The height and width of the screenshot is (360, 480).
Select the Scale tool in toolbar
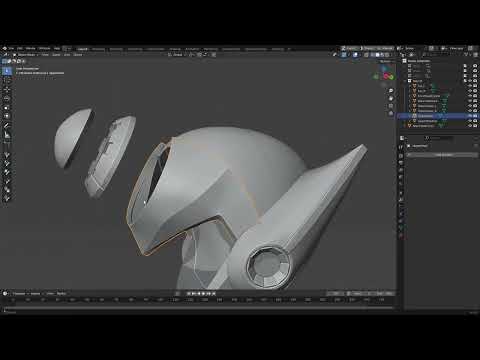coord(7,107)
